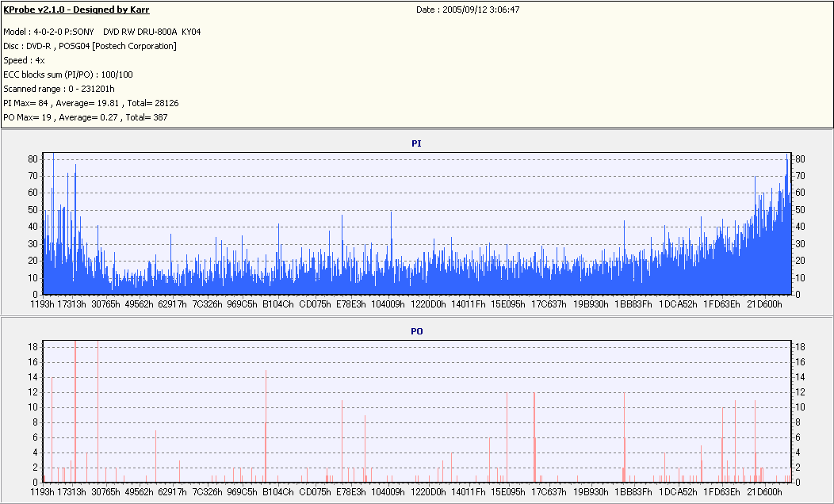Click the 80 label on the PI chart's left axis
This screenshot has height=504, width=834.
point(33,159)
